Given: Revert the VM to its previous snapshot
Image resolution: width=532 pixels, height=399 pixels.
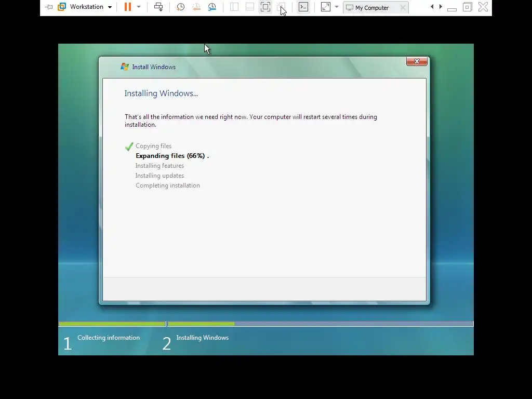Looking at the screenshot, I should (196, 7).
